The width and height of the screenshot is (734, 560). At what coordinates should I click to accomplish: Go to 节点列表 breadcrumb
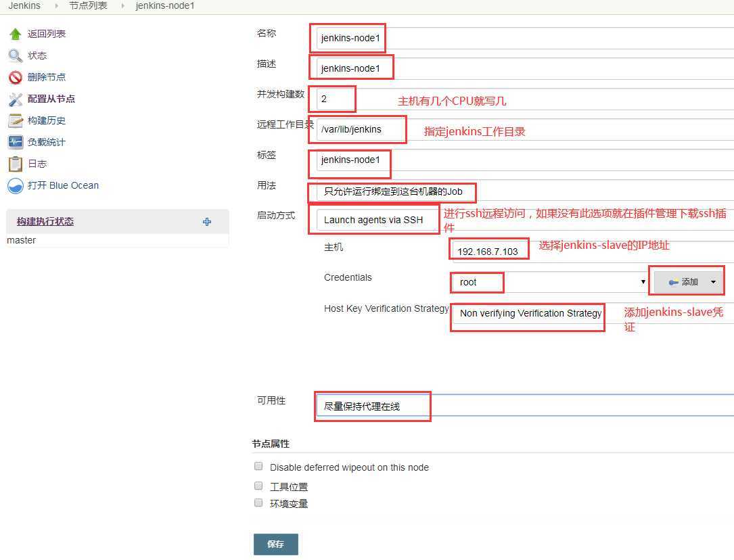coord(88,5)
